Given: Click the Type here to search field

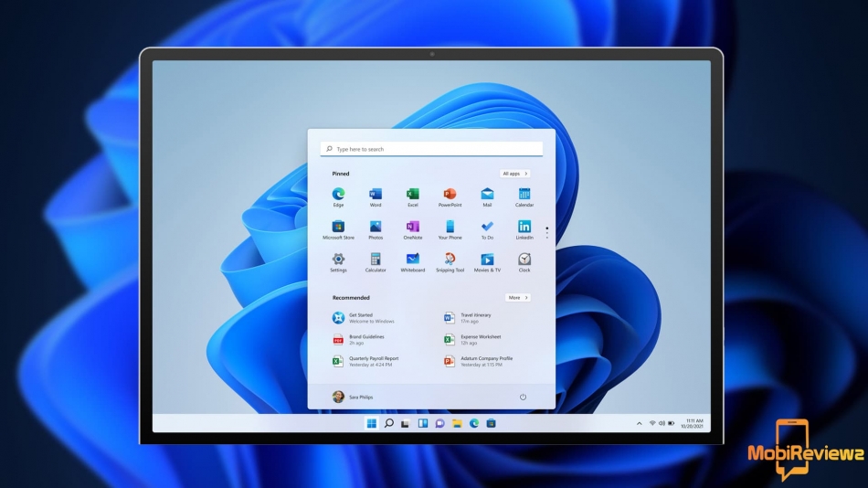Looking at the screenshot, I should (431, 149).
